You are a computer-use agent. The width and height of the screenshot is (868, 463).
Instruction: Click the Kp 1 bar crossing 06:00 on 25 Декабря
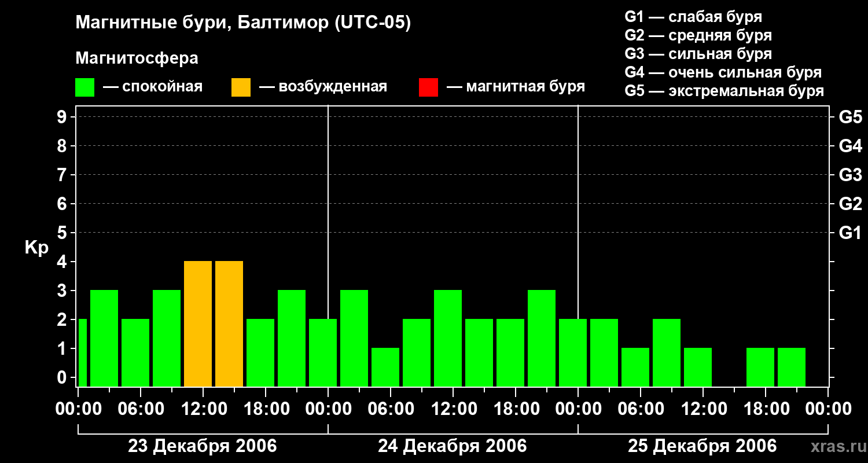(635, 368)
